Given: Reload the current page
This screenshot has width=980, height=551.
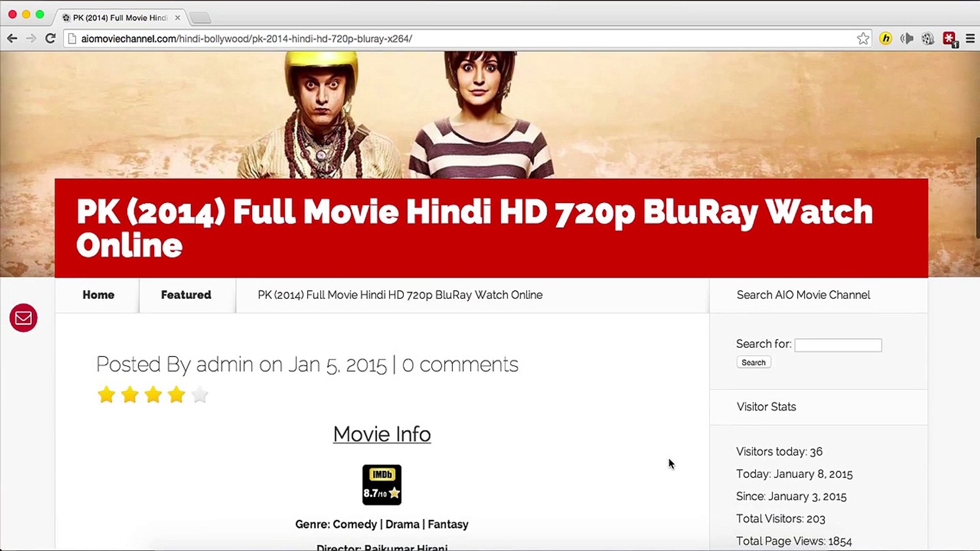Looking at the screenshot, I should tap(50, 38).
